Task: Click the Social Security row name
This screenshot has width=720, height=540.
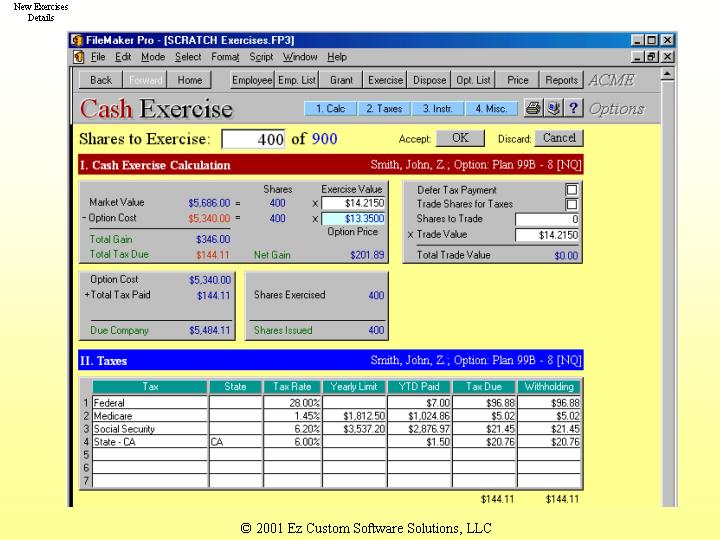Action: [150, 429]
